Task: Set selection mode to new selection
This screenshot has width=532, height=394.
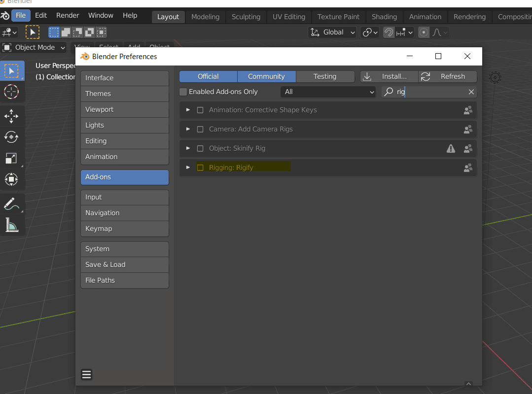Action: tap(54, 32)
